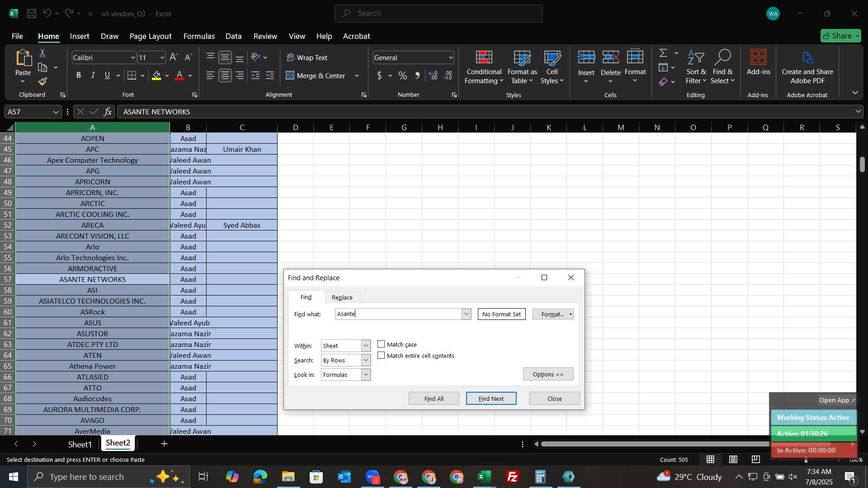This screenshot has height=488, width=868.
Task: Click the yellow Fill Color swatch
Action: pos(156,75)
